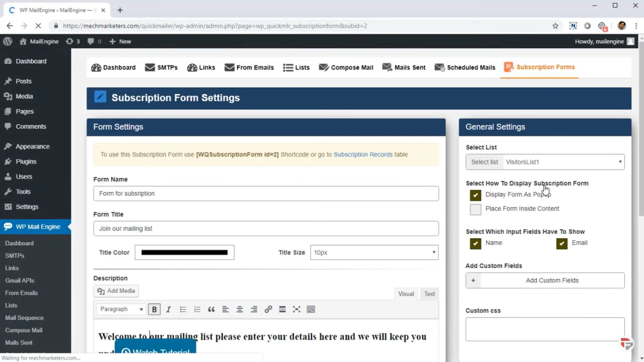Apply italic formatting in the editor toolbar
The image size is (644, 362).
[168, 309]
